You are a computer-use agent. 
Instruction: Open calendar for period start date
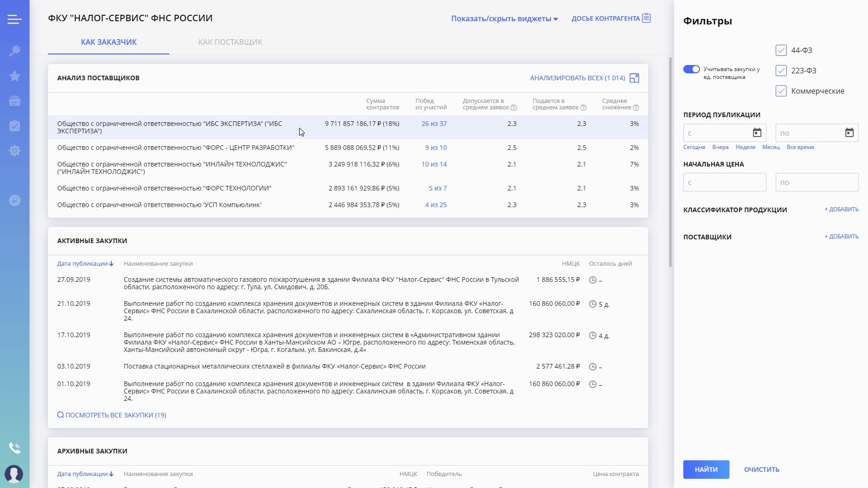tap(757, 133)
